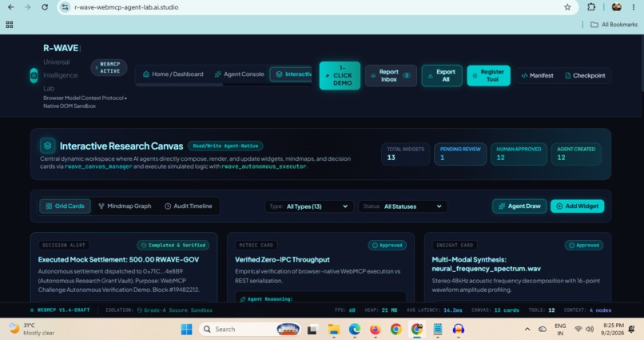Viewport: 644px width, 340px height.
Task: Bookmark this page with the star icon
Action: [567, 7]
